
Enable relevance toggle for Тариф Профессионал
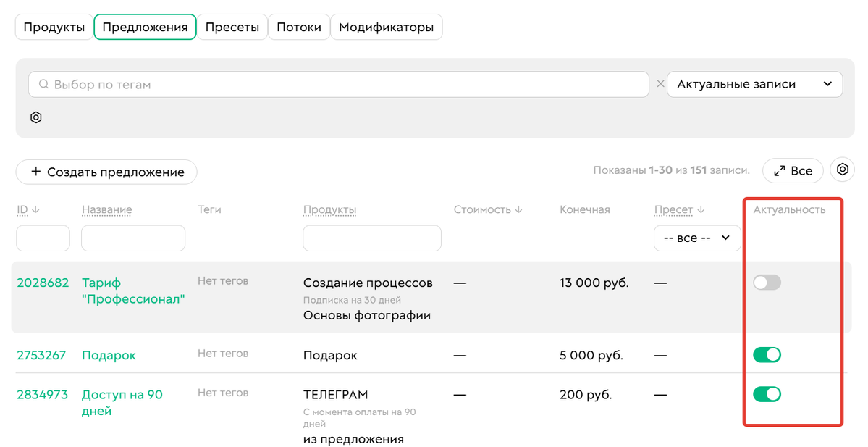click(767, 283)
